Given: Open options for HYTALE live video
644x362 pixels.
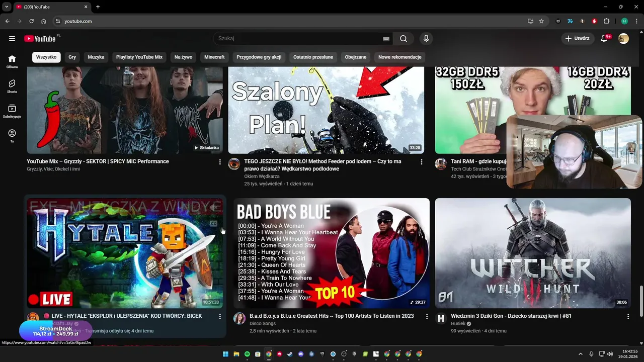Looking at the screenshot, I should pyautogui.click(x=220, y=316).
